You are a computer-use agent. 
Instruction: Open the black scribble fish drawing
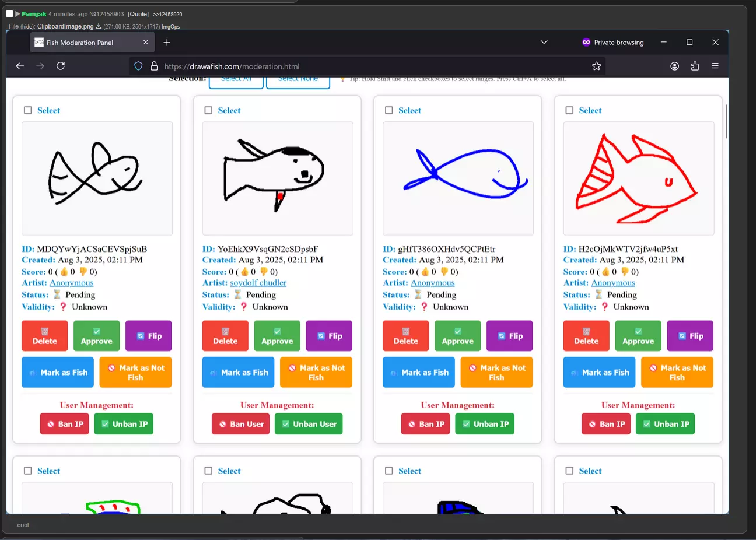[x=97, y=178]
